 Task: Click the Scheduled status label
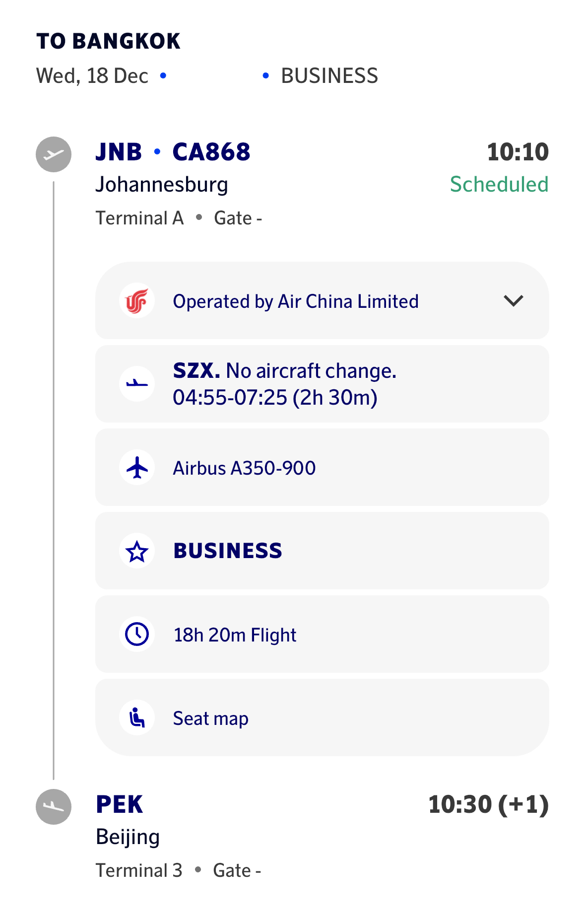tap(499, 185)
